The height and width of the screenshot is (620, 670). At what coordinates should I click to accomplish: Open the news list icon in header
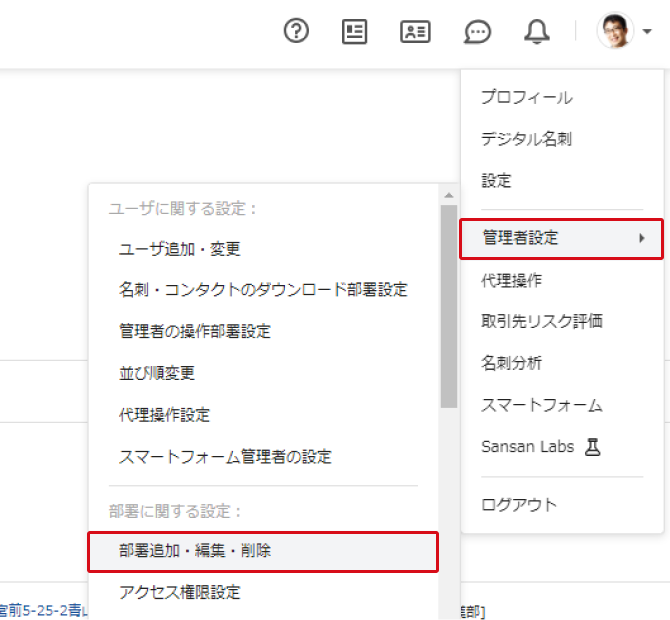pyautogui.click(x=354, y=31)
